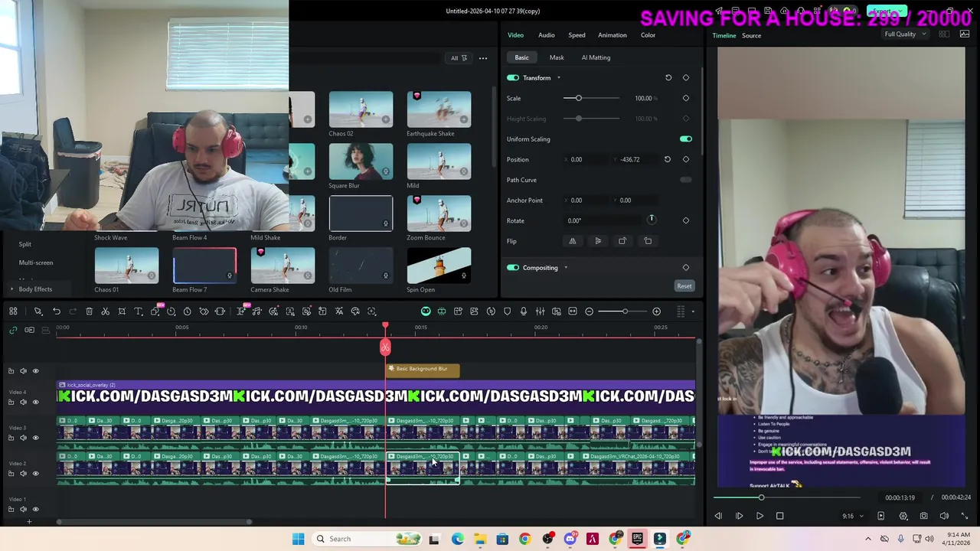
Task: Switch to the Color tab
Action: click(648, 35)
